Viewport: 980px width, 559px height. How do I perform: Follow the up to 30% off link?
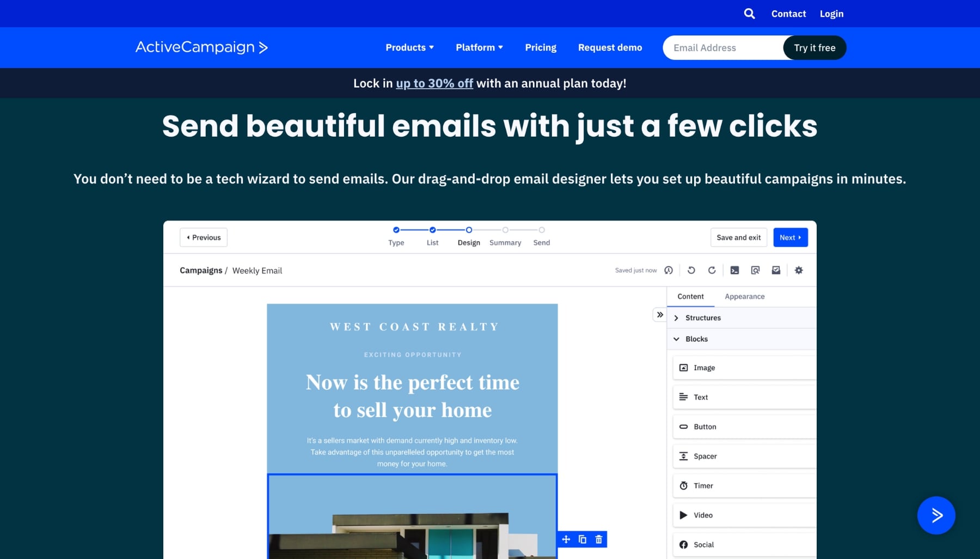coord(434,83)
